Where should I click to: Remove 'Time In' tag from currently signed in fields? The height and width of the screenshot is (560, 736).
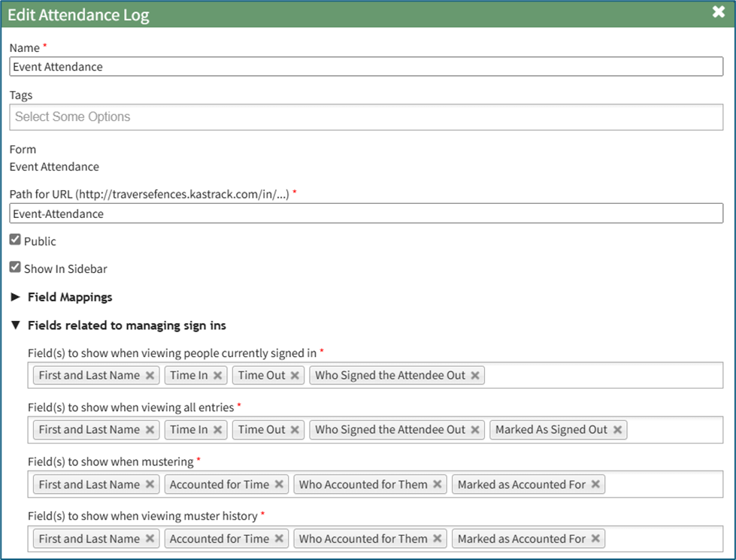pyautogui.click(x=218, y=375)
